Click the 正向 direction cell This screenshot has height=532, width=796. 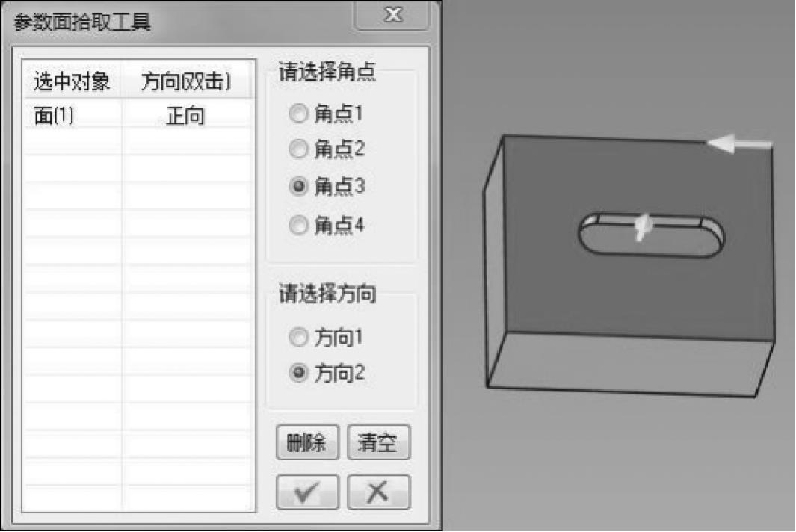click(186, 116)
